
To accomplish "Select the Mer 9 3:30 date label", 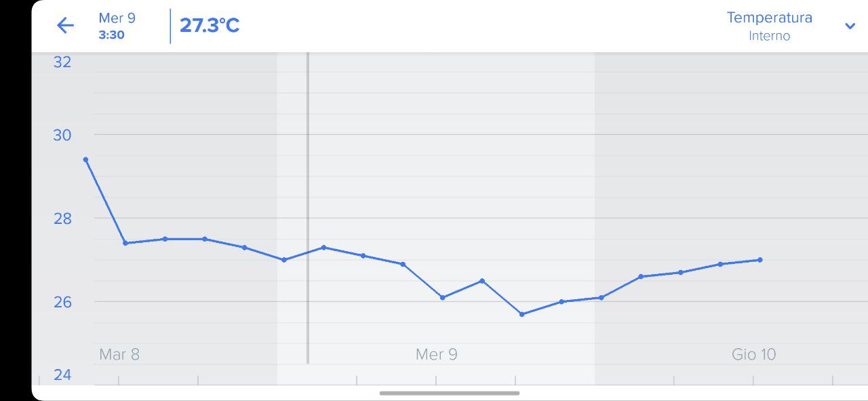I will (117, 26).
